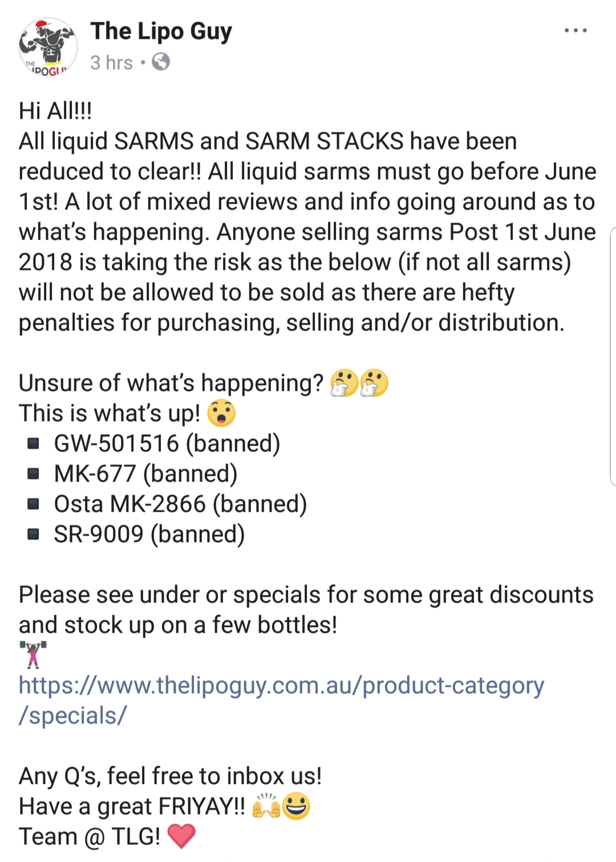
Task: Click the second thinking face emoji
Action: [x=374, y=383]
